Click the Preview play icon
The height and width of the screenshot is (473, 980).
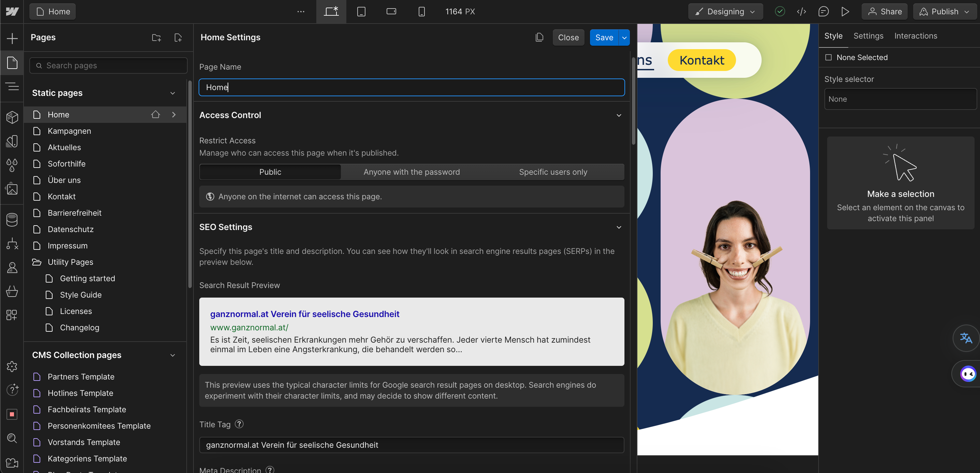tap(845, 11)
